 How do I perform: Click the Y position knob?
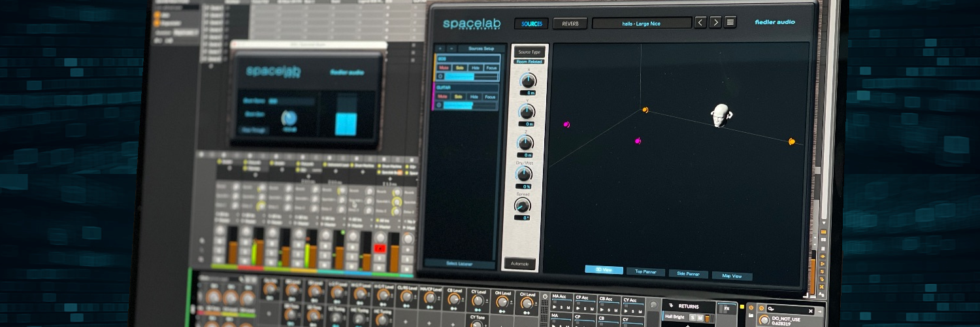coord(527,112)
